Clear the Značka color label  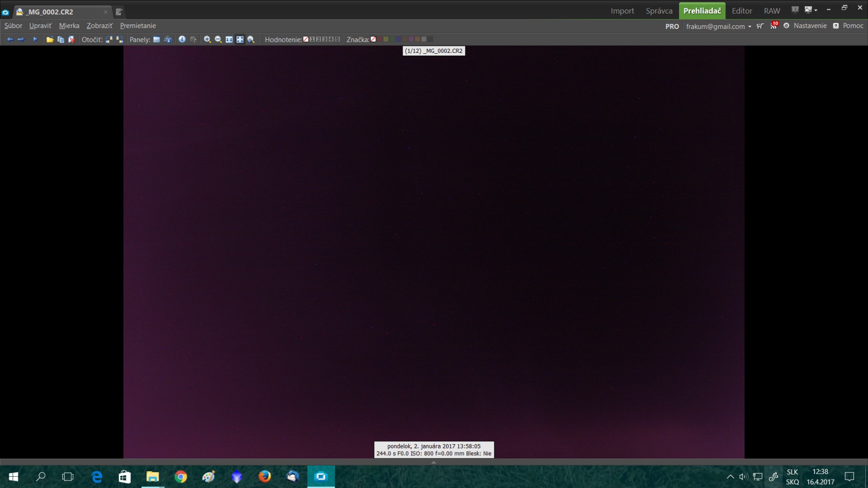pyautogui.click(x=373, y=39)
